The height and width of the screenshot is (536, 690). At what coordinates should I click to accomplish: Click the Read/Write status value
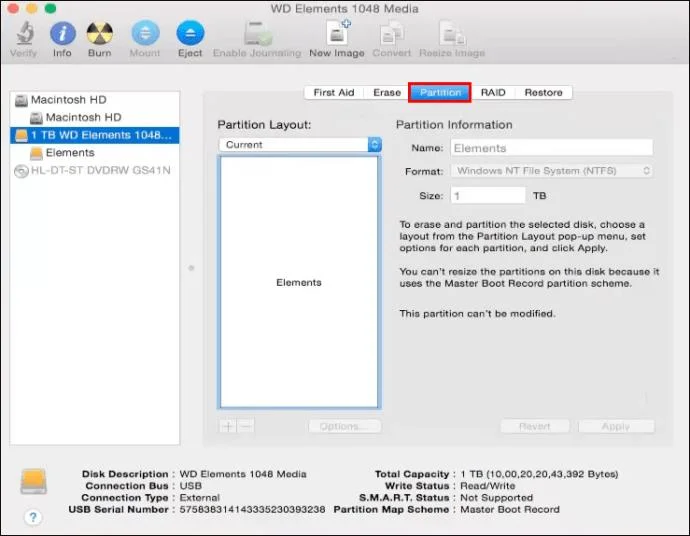[x=488, y=486]
